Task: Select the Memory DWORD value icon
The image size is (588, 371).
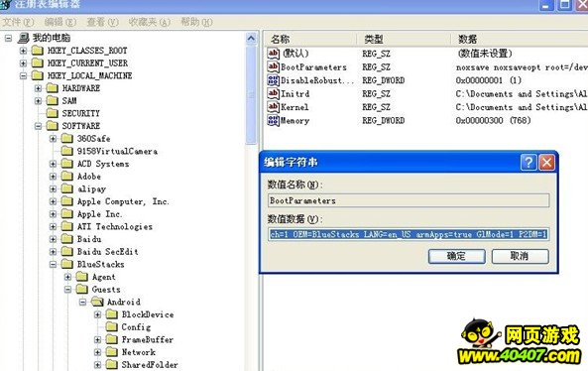Action: [273, 120]
